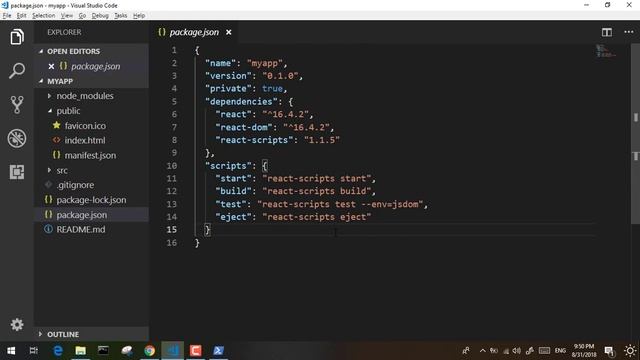Click the editor minimap preview
The width and height of the screenshot is (640, 360).
[605, 51]
